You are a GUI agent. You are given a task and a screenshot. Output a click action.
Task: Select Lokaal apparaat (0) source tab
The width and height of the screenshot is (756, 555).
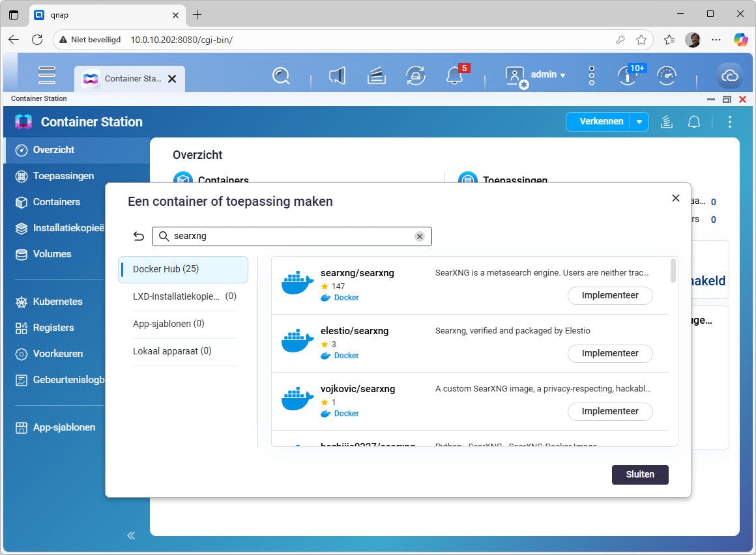(184, 351)
